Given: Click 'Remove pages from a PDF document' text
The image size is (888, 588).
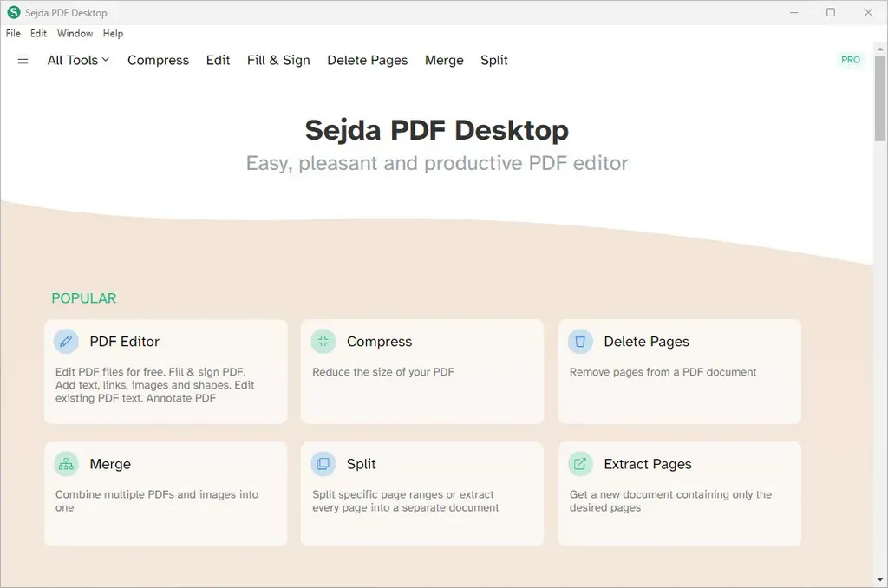Looking at the screenshot, I should pyautogui.click(x=663, y=372).
